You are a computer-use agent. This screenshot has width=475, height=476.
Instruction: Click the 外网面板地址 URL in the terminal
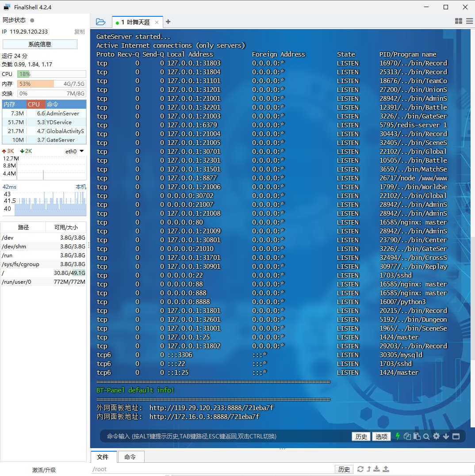pos(211,407)
